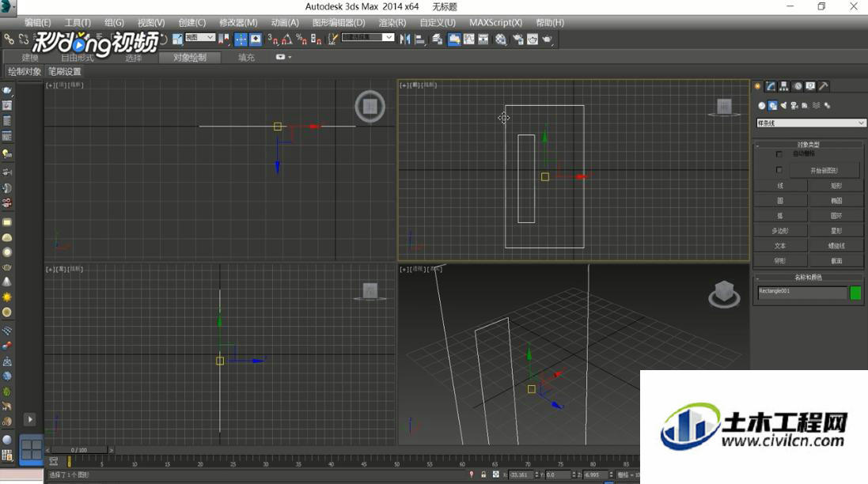Toggle angle snap icon
Viewport: 868px width, 484px height.
pyautogui.click(x=286, y=39)
